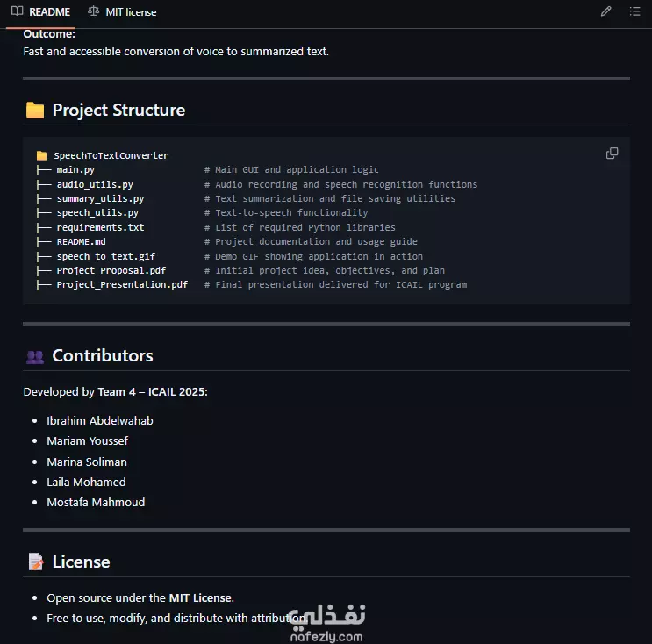Click the bold MIT License text
Screen dimensions: 652x644
(x=200, y=597)
